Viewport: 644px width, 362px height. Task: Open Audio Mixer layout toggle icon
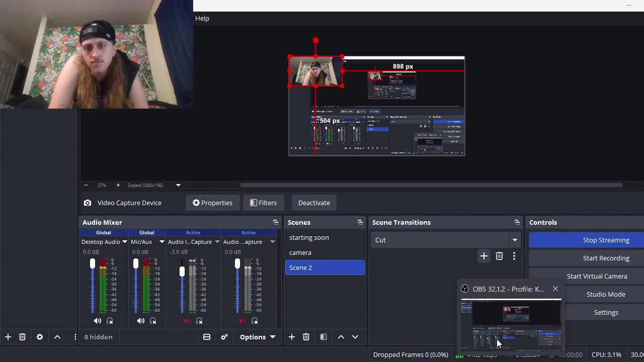[207, 337]
